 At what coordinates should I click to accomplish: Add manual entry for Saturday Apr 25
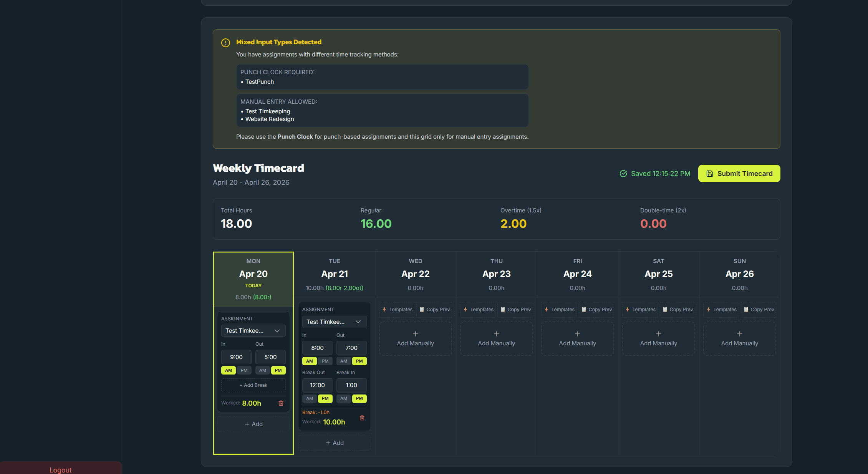[x=659, y=338]
